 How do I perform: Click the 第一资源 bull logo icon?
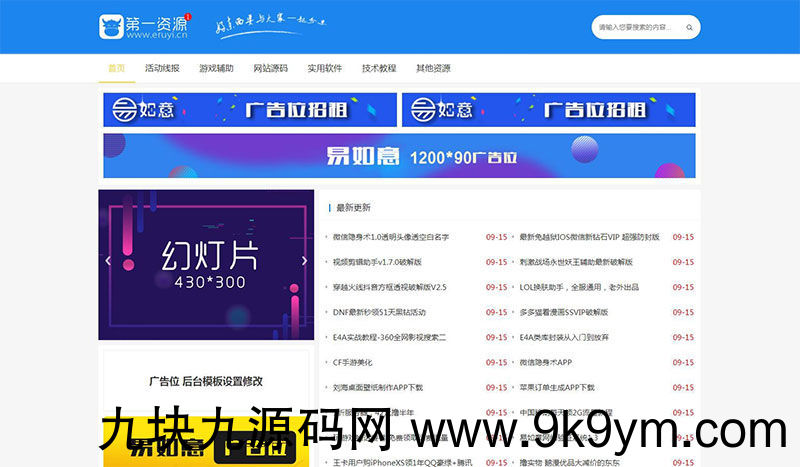[x=112, y=27]
